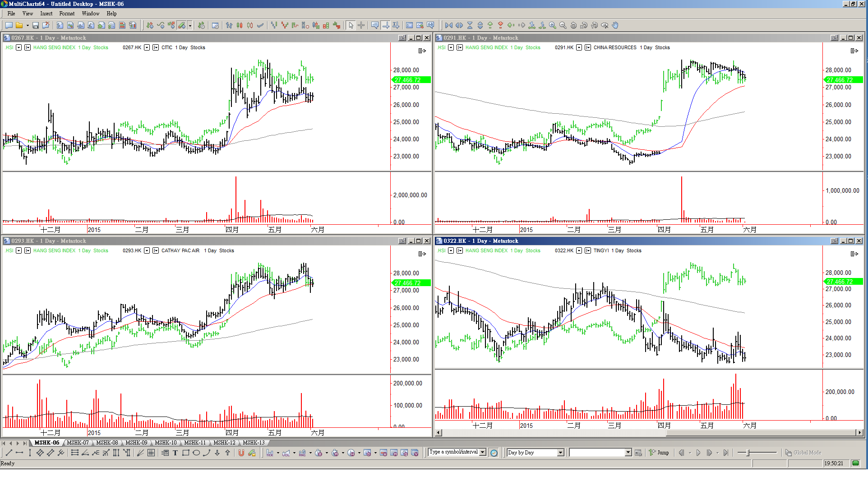Activate the hand pan tool
Image resolution: width=868 pixels, height=477 pixels.
click(x=615, y=25)
